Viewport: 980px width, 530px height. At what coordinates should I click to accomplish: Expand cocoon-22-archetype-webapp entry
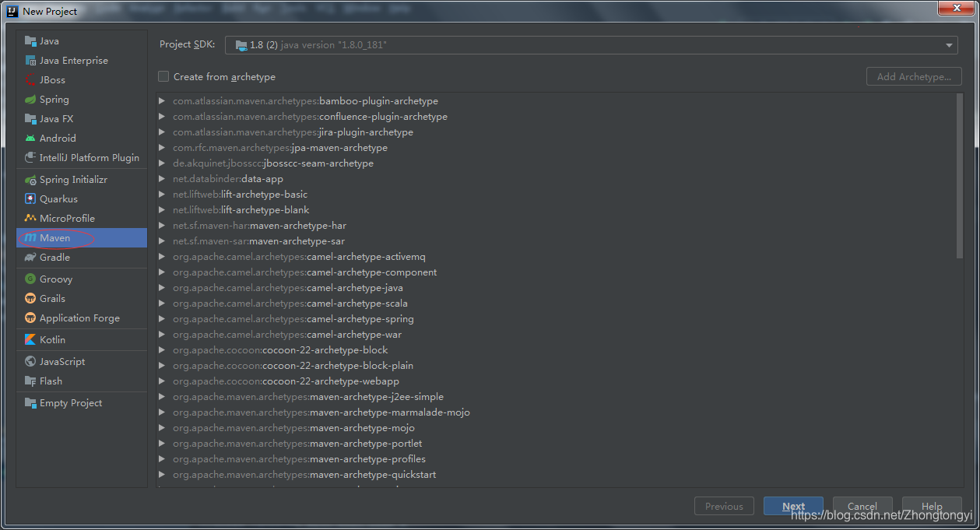click(162, 381)
